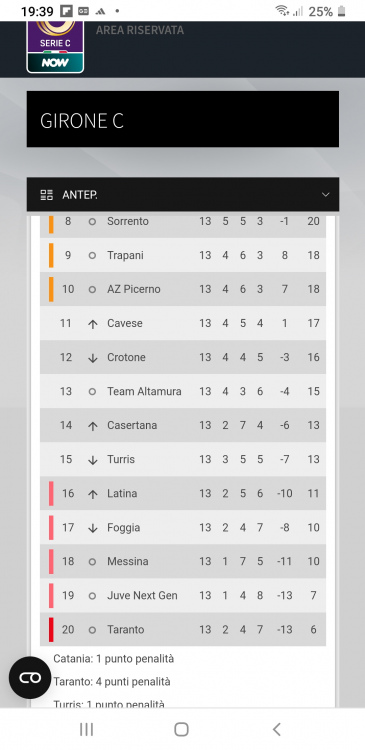Image resolution: width=365 pixels, height=750 pixels.
Task: Tap the red marker beside Taranto
Action: click(x=51, y=629)
